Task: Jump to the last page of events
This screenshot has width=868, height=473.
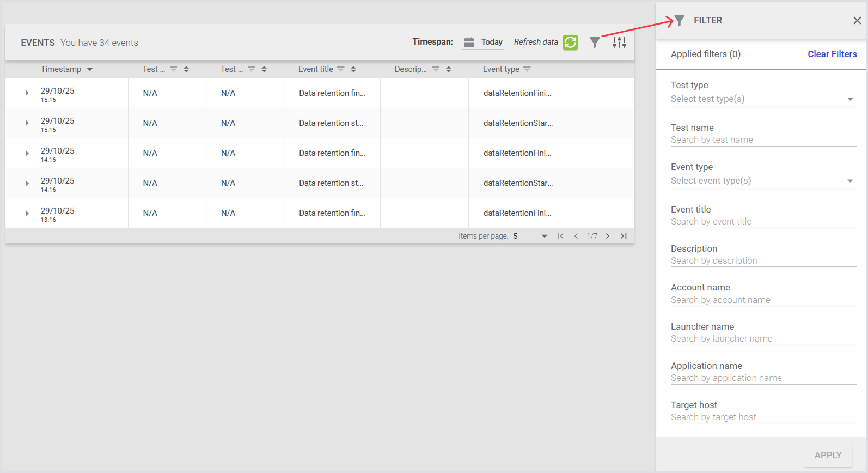Action: pos(624,236)
